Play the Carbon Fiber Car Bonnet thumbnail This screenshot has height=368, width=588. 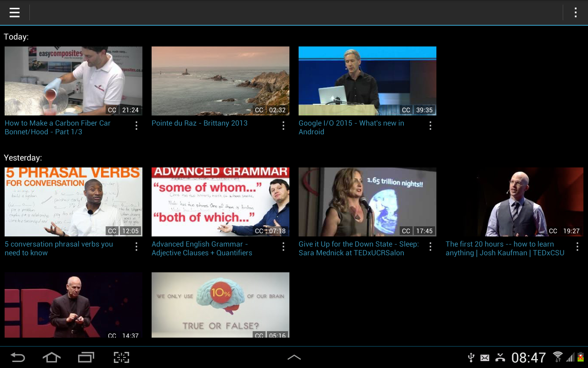tap(73, 81)
